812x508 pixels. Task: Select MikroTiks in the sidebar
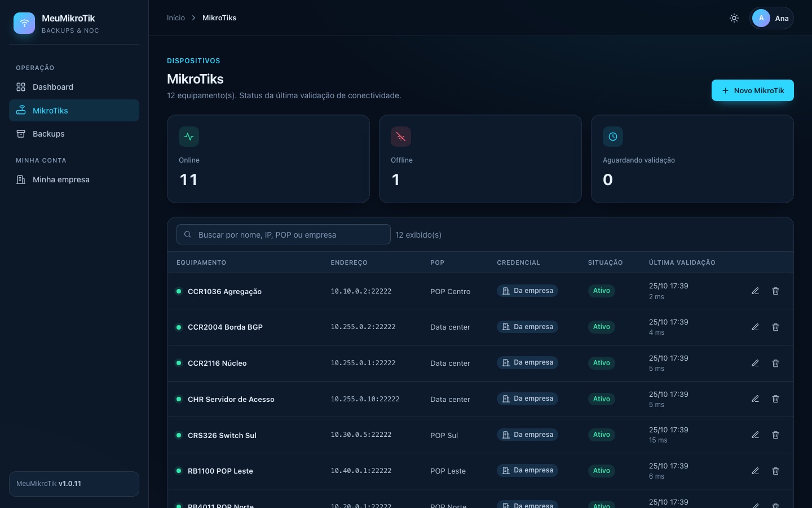tap(74, 111)
